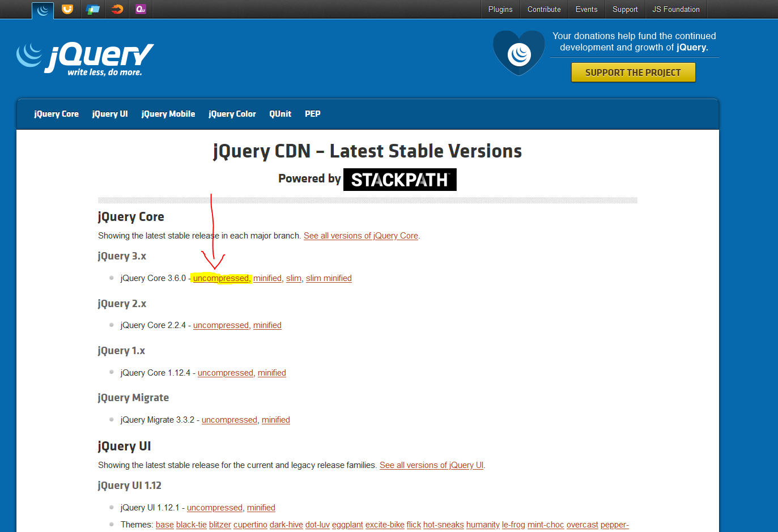Go to jQuery UI in the navigation bar
Image resolution: width=778 pixels, height=532 pixels.
click(x=110, y=114)
